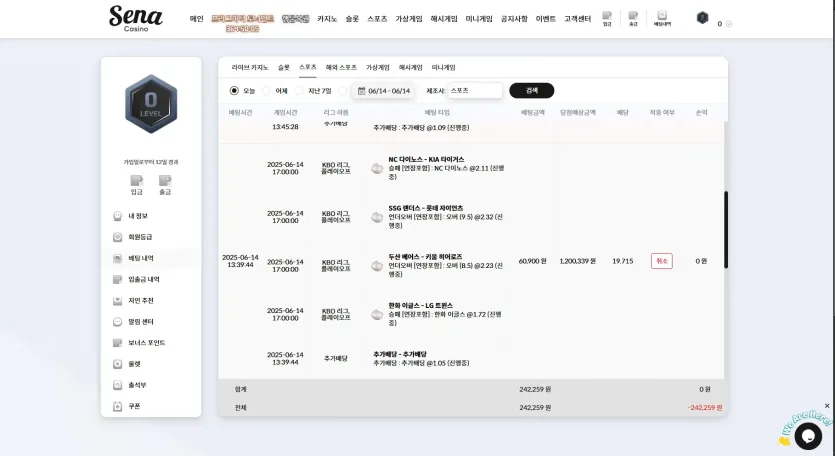Click the user avatar hexagon in header
The image size is (835, 456).
pyautogui.click(x=702, y=18)
